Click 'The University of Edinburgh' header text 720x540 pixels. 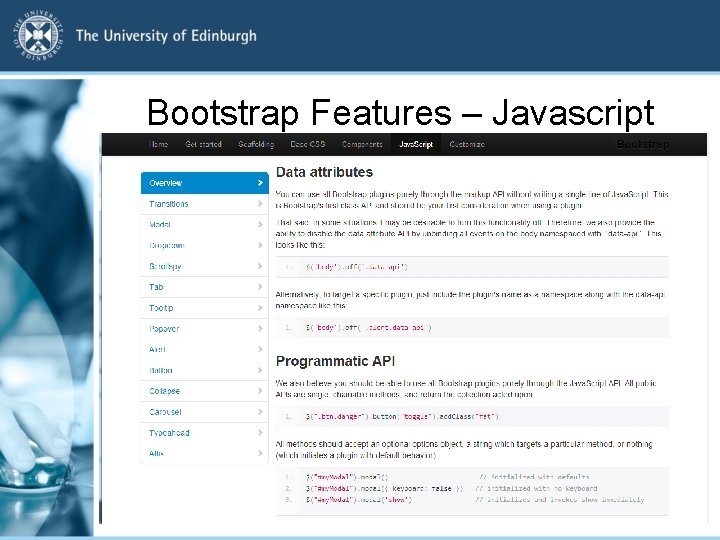click(x=166, y=36)
